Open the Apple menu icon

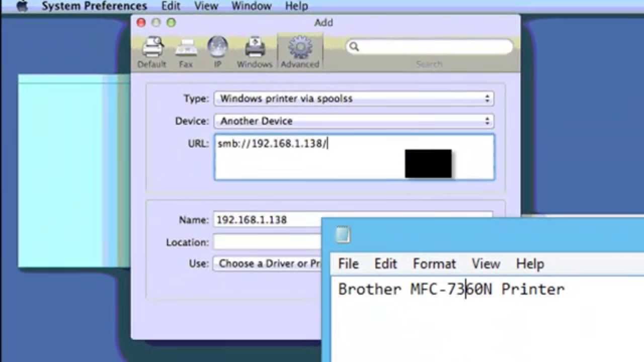[x=22, y=7]
